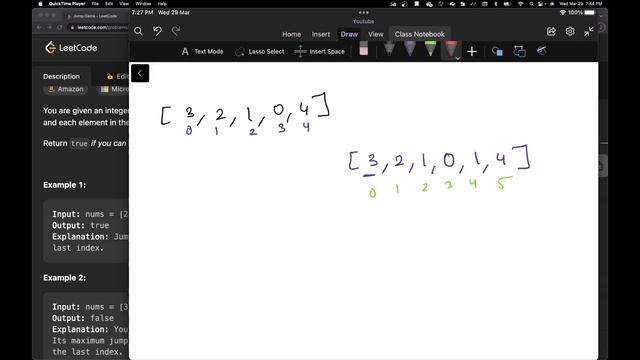The height and width of the screenshot is (360, 640).
Task: Select the Draw tab
Action: click(x=349, y=34)
